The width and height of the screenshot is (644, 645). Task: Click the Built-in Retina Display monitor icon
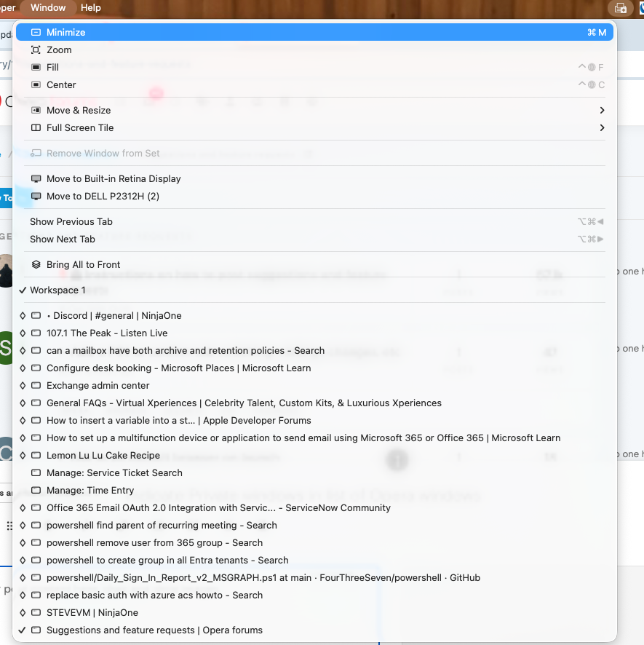[36, 178]
